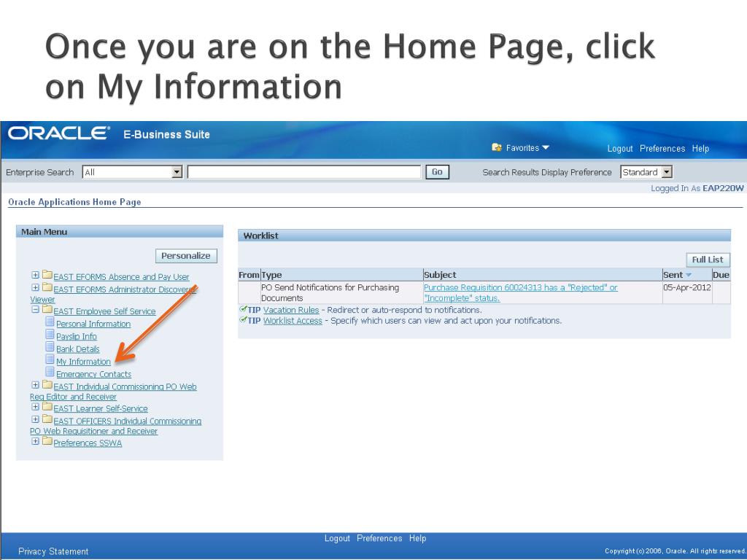Click the Full List button
Screen dimensions: 747x560
708,260
